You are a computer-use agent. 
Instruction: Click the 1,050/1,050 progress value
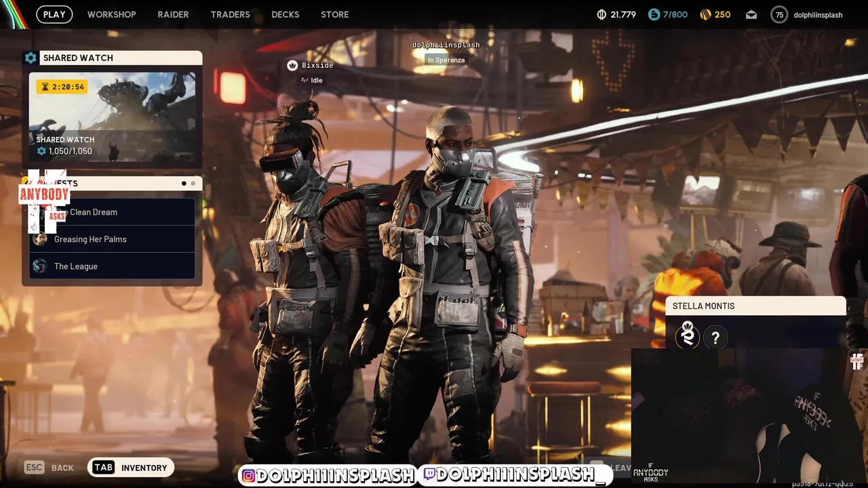coord(70,151)
